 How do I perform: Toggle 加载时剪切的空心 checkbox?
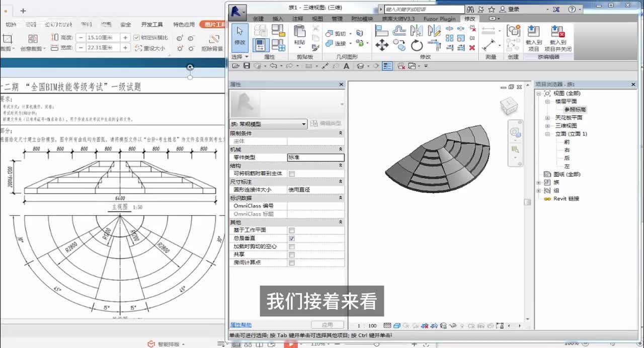[x=292, y=246]
